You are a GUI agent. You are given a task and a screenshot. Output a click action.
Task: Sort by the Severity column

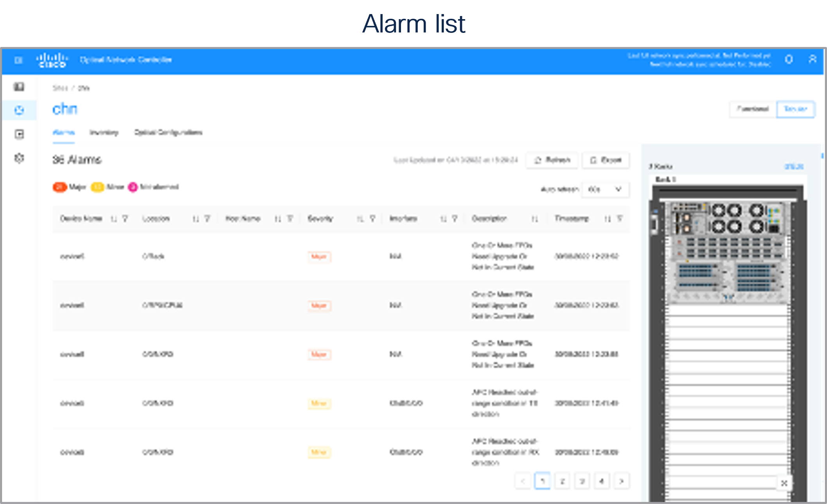click(360, 219)
